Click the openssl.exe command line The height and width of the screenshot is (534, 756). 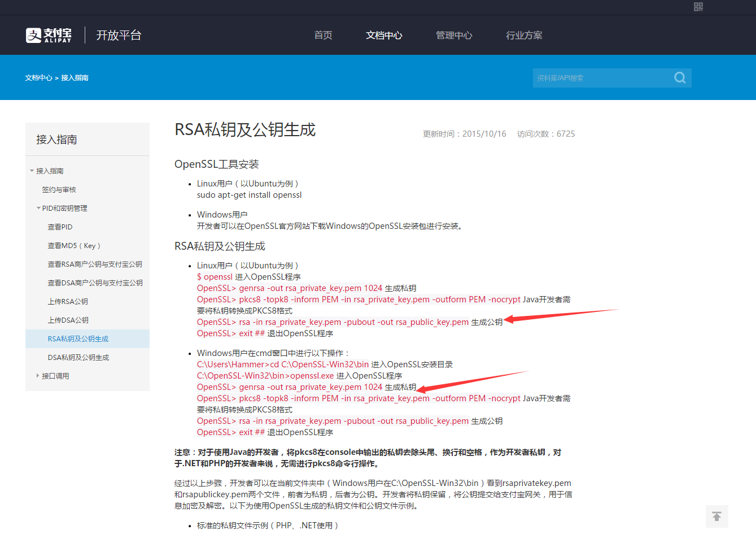click(x=265, y=376)
